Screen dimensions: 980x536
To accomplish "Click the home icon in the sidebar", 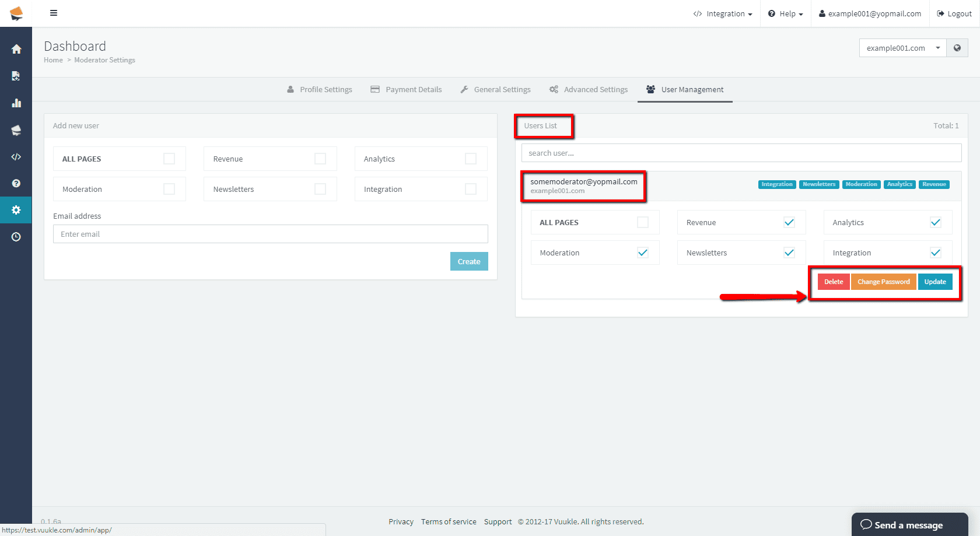I will (x=16, y=49).
